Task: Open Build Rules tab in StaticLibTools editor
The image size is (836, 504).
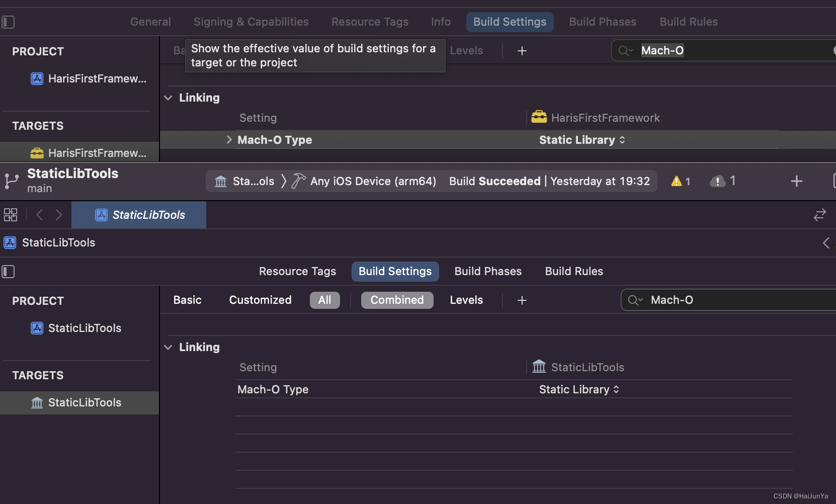Action: click(574, 272)
